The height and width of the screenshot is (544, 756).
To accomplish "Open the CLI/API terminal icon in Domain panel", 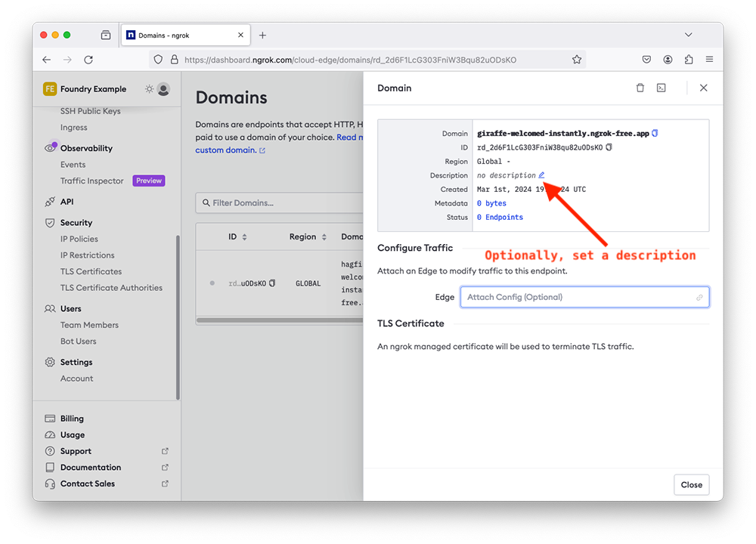I will [x=661, y=88].
